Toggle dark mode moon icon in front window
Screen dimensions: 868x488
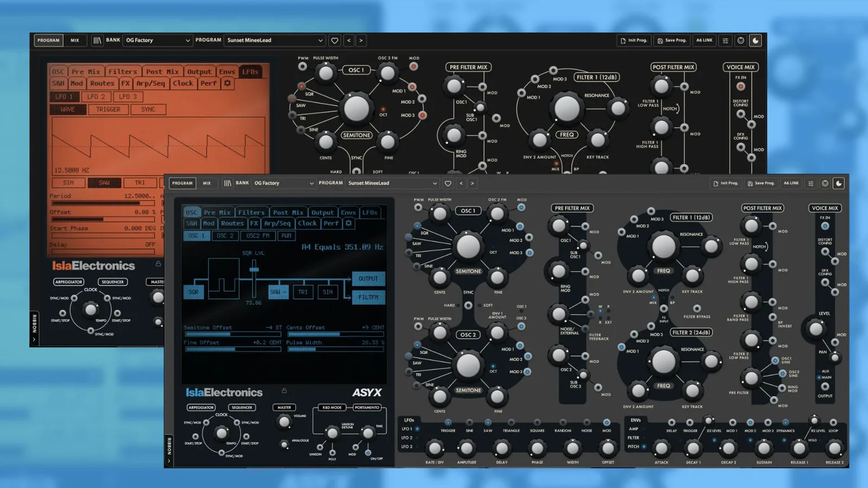(x=839, y=183)
